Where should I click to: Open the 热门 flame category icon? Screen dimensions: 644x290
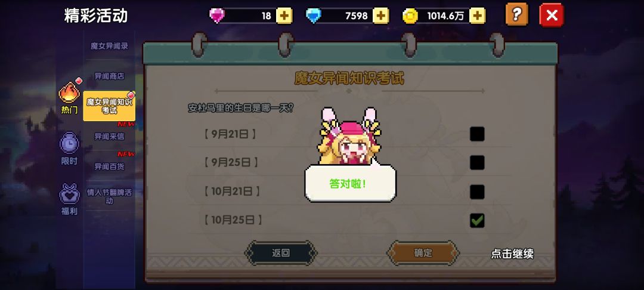click(69, 93)
